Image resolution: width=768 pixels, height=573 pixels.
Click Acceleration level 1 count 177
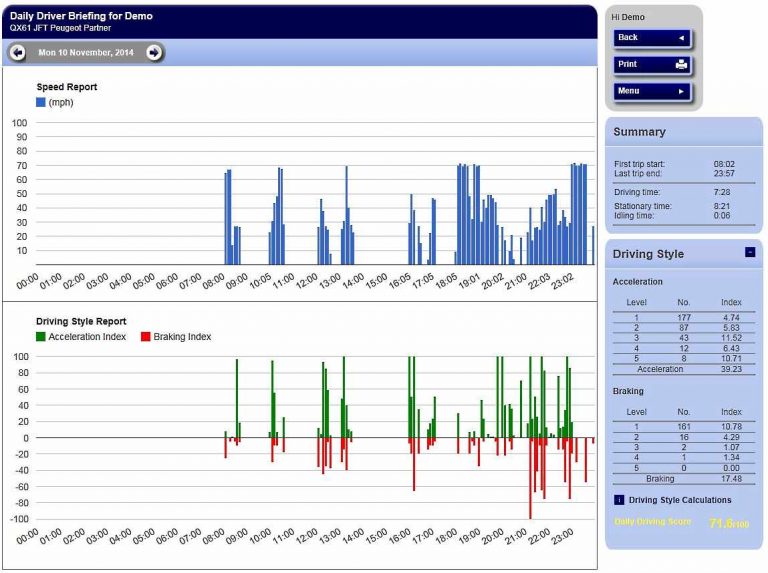coord(684,317)
